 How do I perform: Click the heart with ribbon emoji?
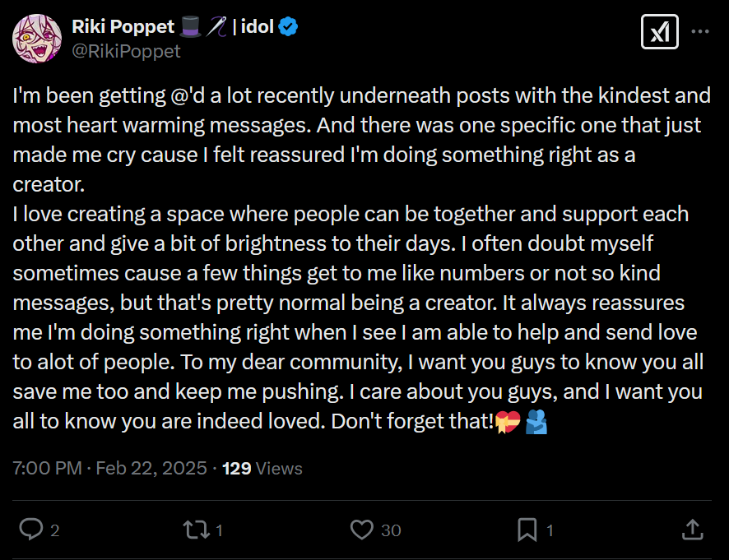click(506, 423)
